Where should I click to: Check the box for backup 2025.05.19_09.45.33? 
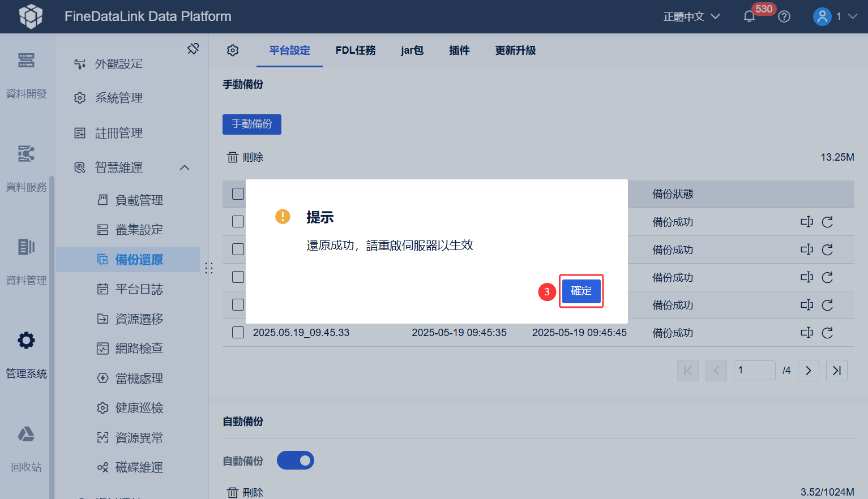(x=238, y=333)
